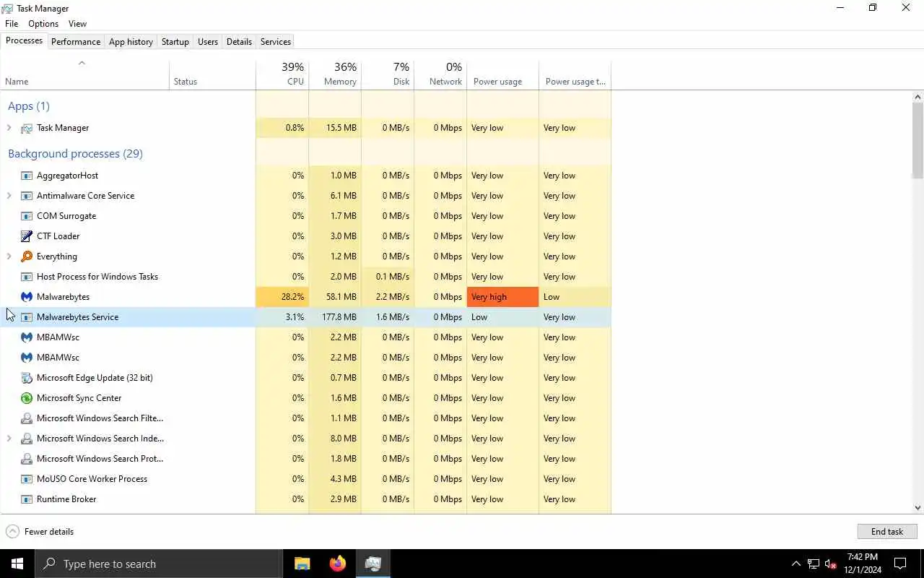The height and width of the screenshot is (578, 924).
Task: Sort by the CPU column header
Action: click(x=282, y=74)
